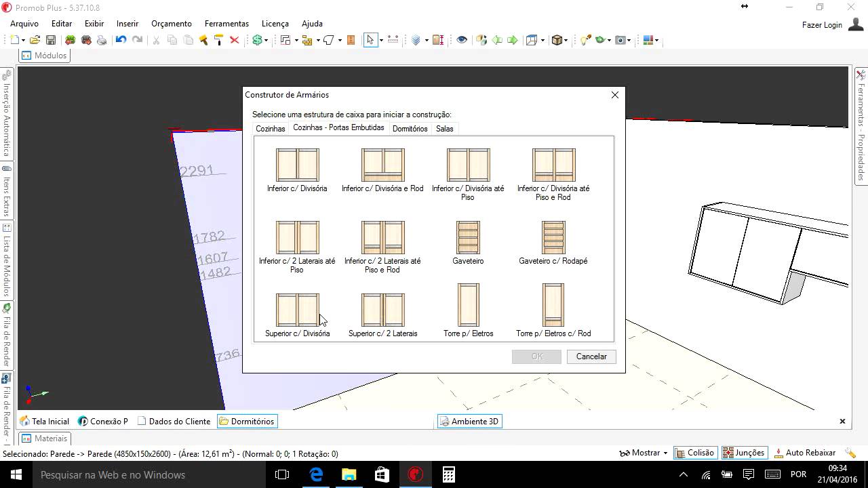Click the scissors Cut icon
Image resolution: width=868 pixels, height=488 pixels.
[x=156, y=40]
